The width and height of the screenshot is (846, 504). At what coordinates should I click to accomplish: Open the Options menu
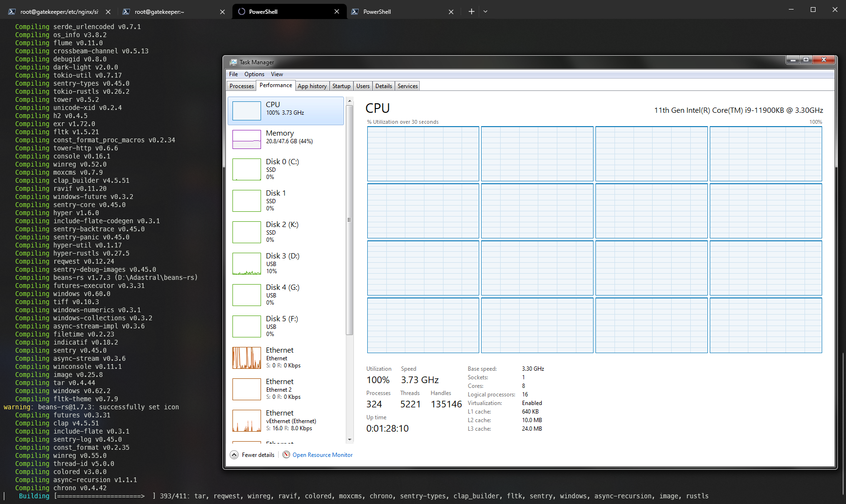[x=254, y=74]
